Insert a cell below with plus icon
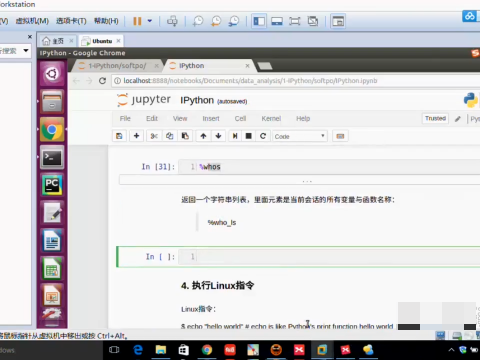Image resolution: width=480 pixels, height=360 pixels. (136, 136)
